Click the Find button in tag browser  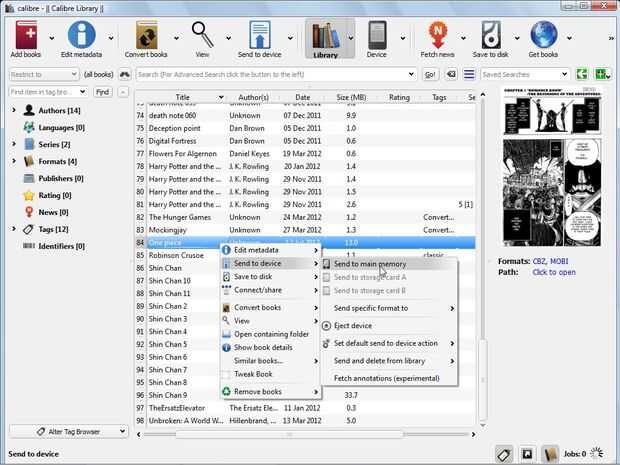102,92
